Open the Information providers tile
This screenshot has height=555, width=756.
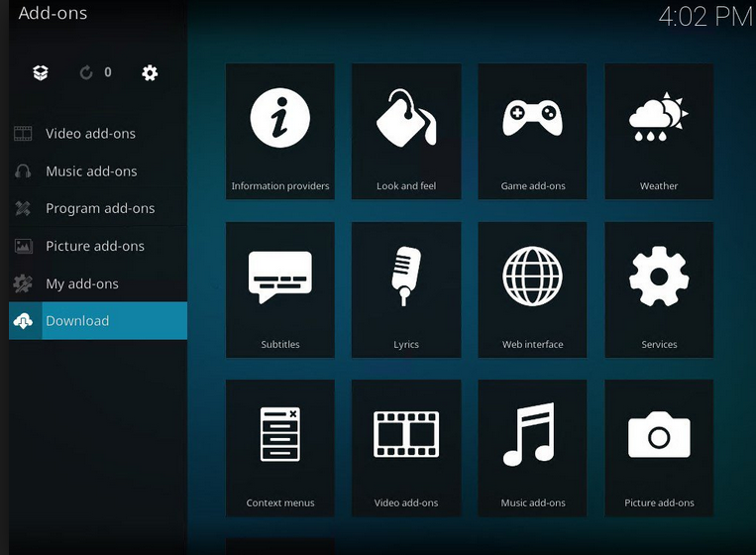pyautogui.click(x=280, y=131)
